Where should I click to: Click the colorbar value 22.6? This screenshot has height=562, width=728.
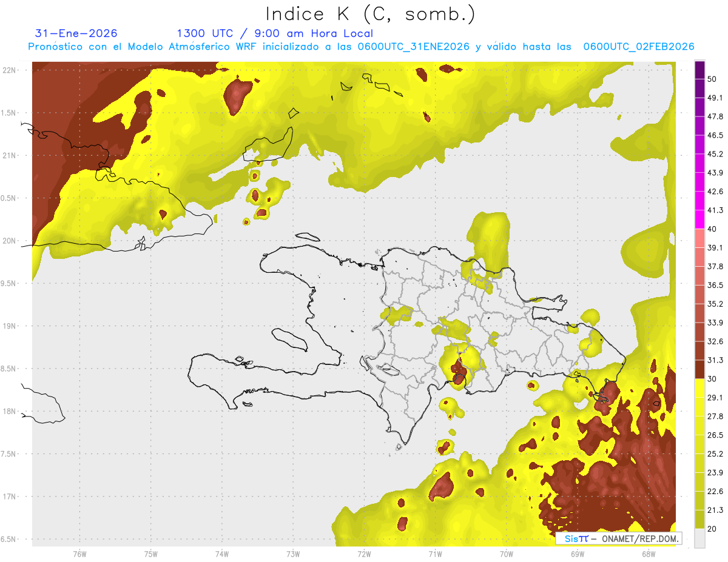715,492
